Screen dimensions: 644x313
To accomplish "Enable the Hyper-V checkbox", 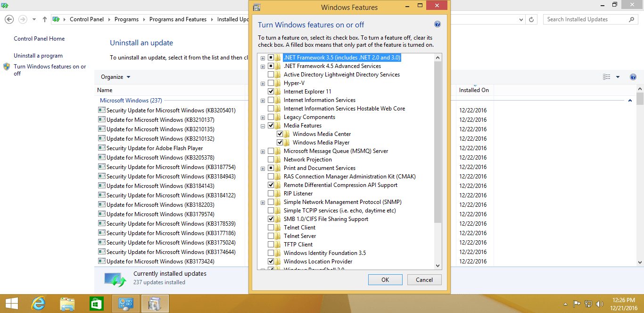I will [x=271, y=83].
